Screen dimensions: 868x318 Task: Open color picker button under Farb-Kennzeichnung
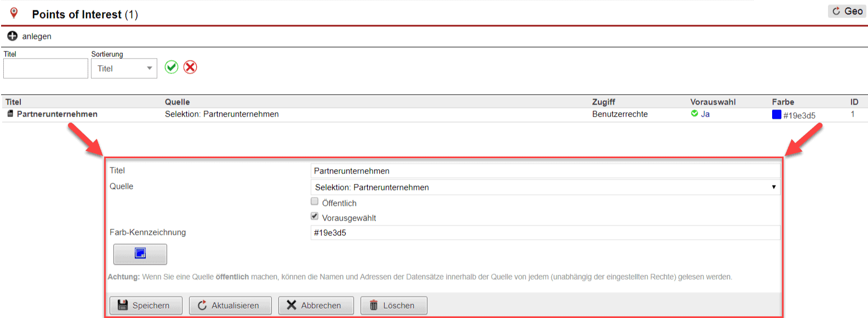(x=140, y=254)
